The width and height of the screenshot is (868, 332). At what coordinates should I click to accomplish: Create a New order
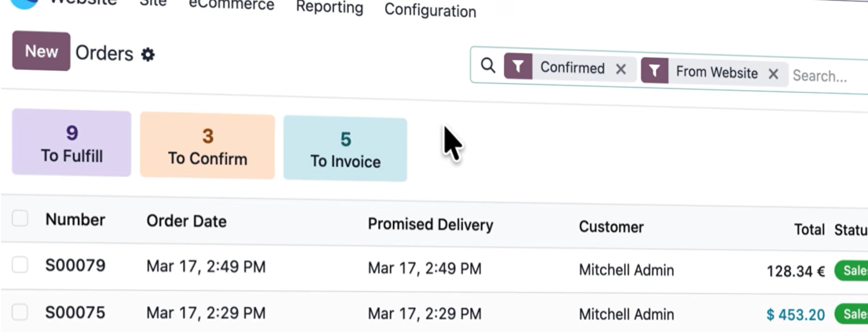(42, 51)
